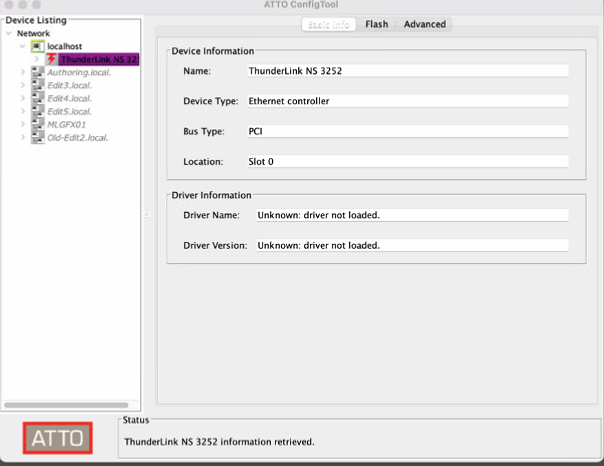Screen dimensions: 604x466
Task: Click the ATTO ConfigTool window title
Action: [301, 5]
